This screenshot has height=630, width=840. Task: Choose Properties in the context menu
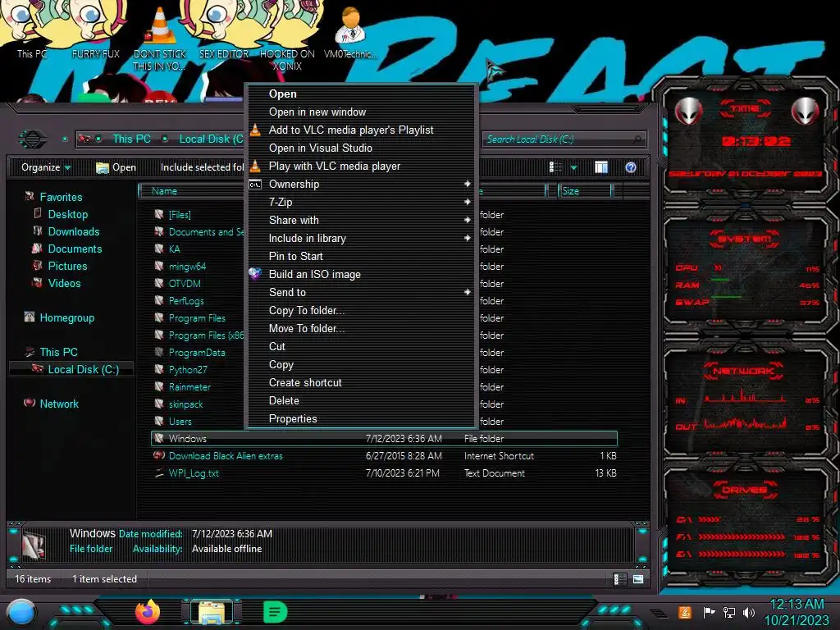[361, 418]
